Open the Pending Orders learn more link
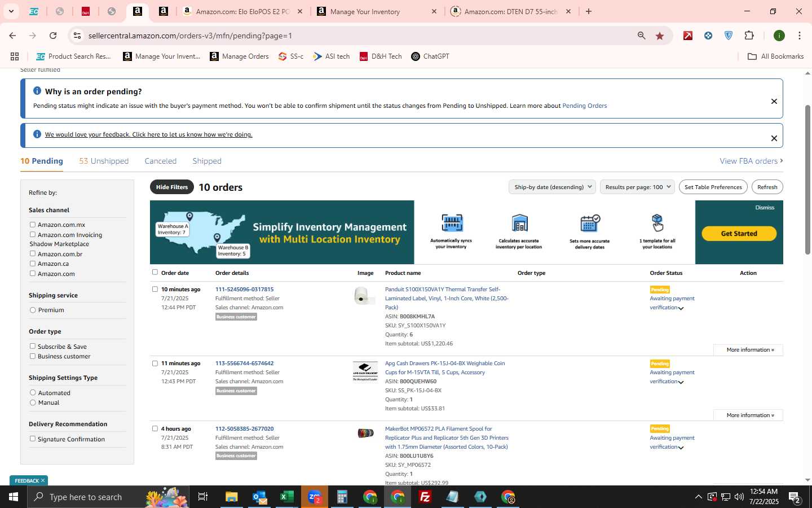The image size is (812, 508). click(x=585, y=106)
